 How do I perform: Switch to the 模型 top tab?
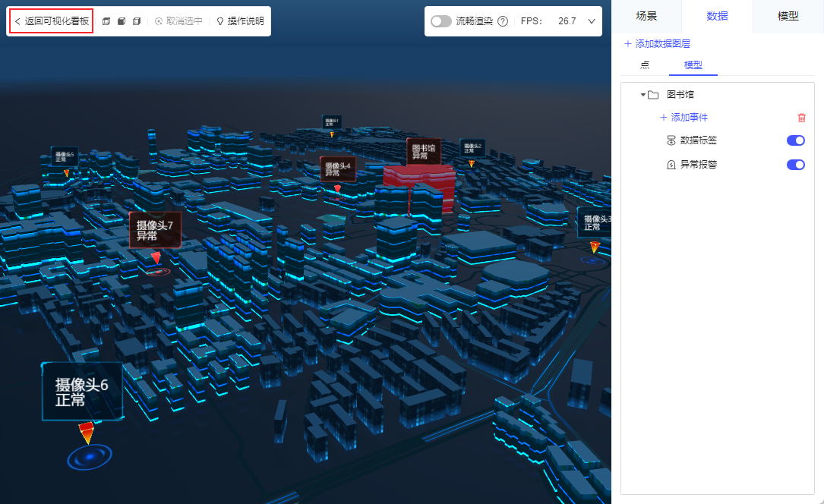788,16
